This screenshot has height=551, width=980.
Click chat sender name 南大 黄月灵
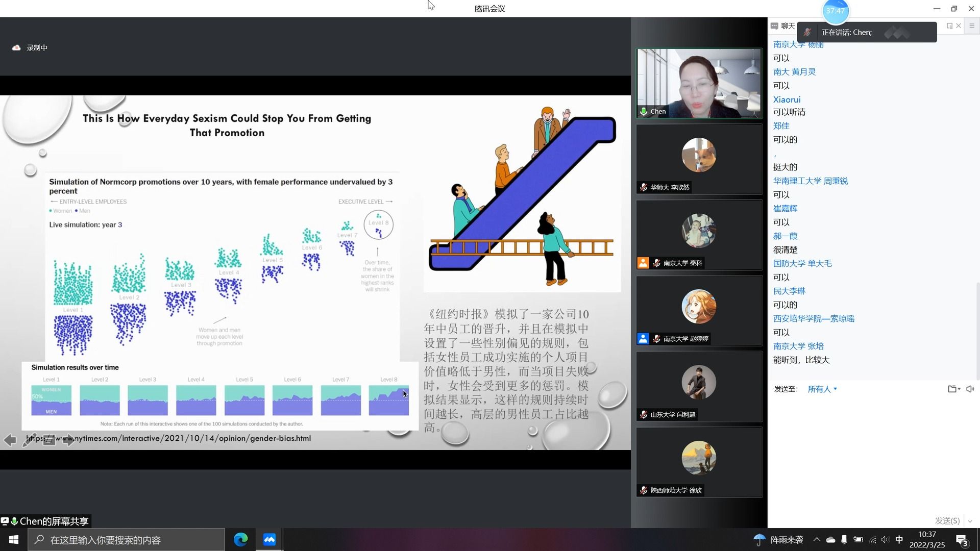tap(794, 72)
